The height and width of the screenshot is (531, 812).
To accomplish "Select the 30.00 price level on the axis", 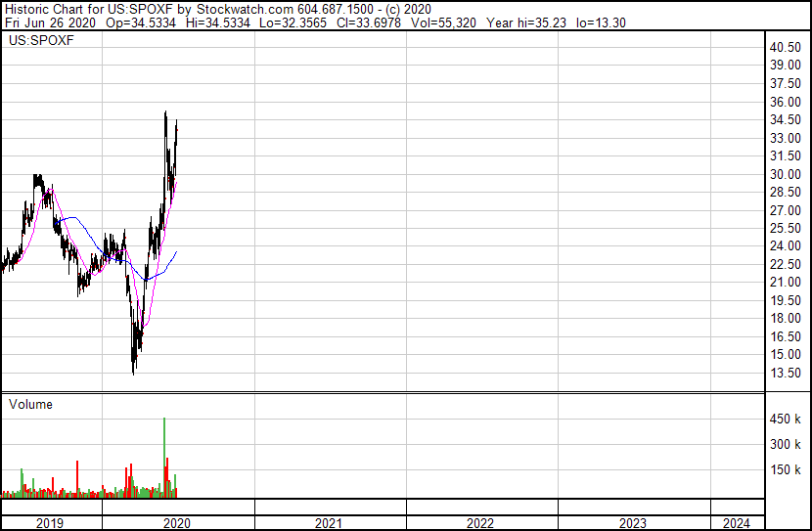I will tap(786, 174).
